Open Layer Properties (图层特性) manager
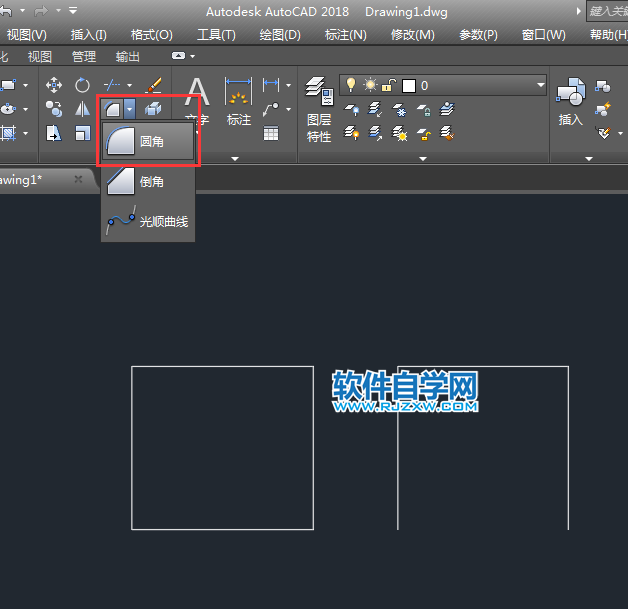The height and width of the screenshot is (609, 628). [319, 110]
